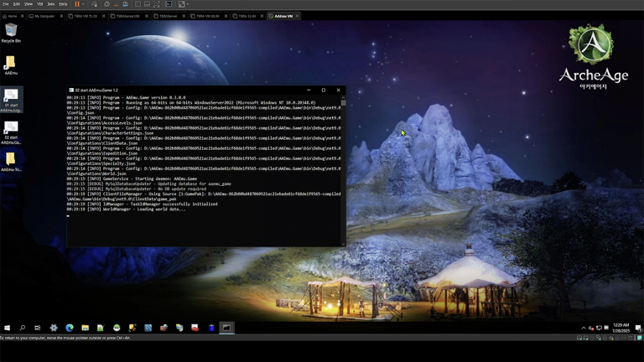The width and height of the screenshot is (644, 362).
Task: Open the Tabs menu
Action: point(51,4)
